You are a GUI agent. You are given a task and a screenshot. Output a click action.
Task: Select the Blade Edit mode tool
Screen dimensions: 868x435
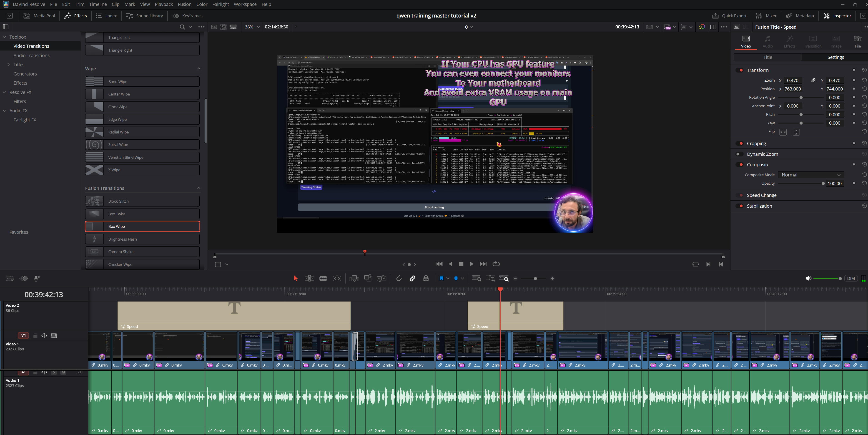pos(323,278)
